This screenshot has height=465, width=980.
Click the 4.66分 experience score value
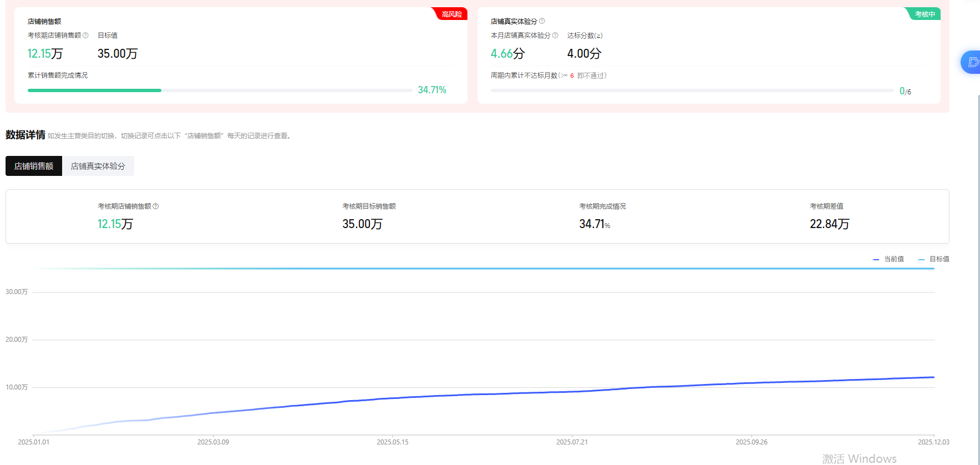click(x=507, y=54)
